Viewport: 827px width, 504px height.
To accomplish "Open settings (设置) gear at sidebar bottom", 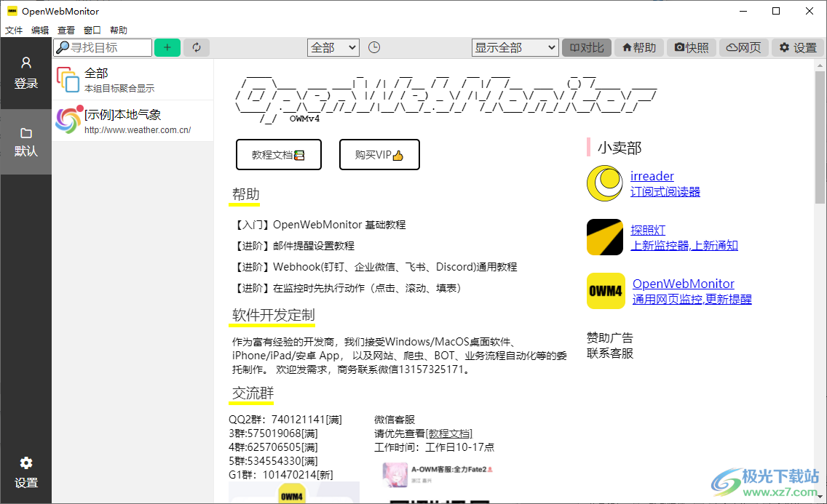I will pyautogui.click(x=26, y=473).
